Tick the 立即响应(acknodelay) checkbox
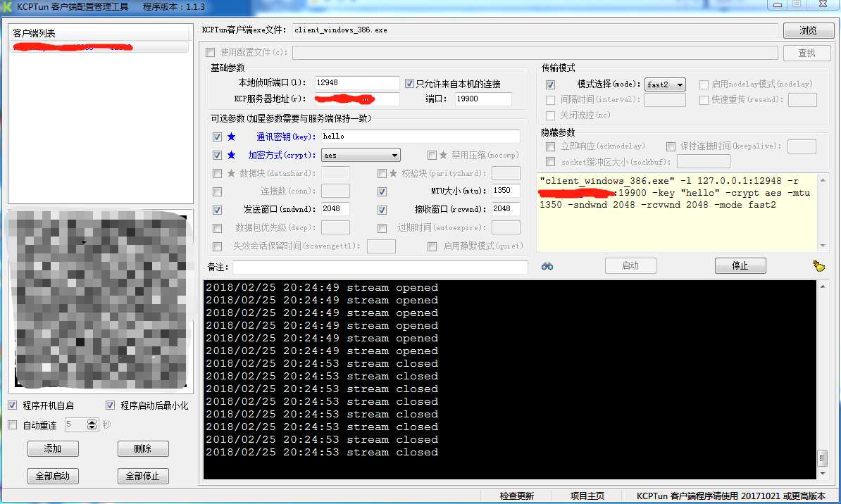Screen dimensions: 841x504 pos(550,146)
